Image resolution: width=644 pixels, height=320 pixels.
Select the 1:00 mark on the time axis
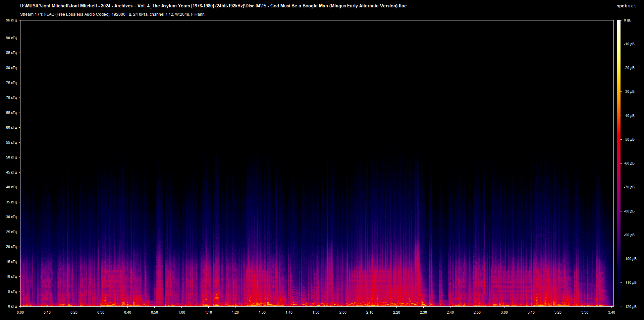(x=181, y=312)
